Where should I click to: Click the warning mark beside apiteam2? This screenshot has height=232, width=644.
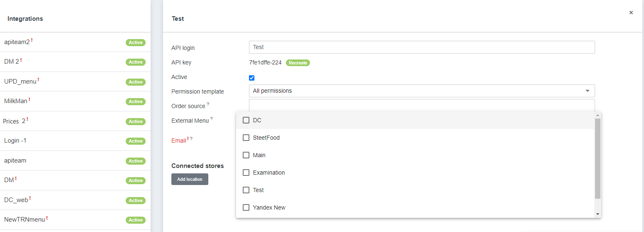click(x=32, y=40)
